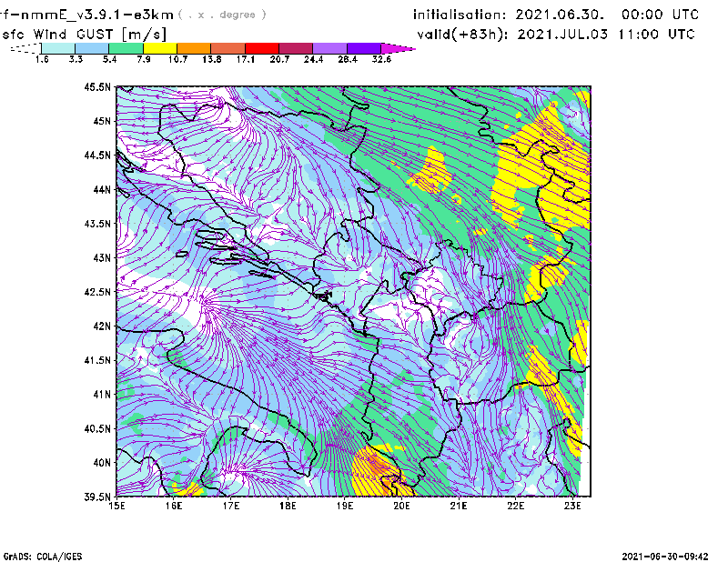Click the '22E' longitude label
Screen dimensions: 728x562
coord(515,506)
